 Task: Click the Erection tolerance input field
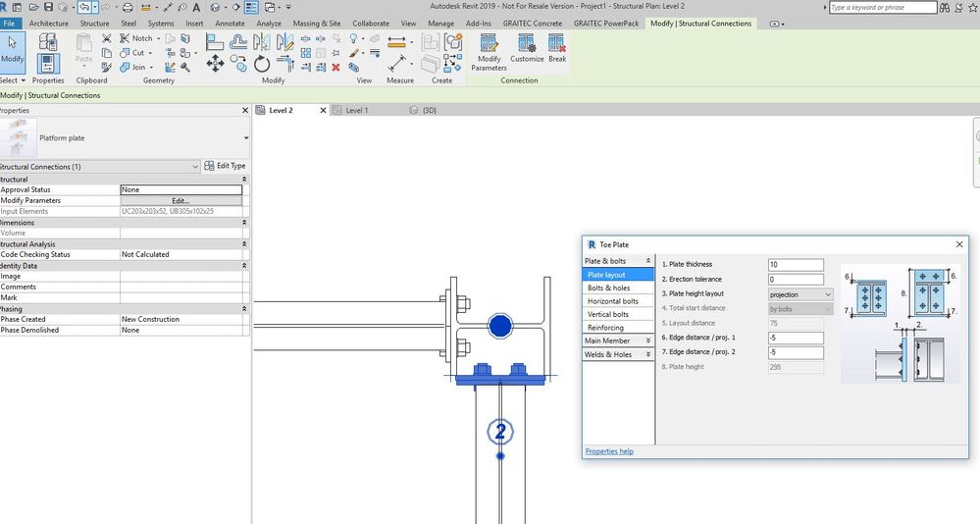[x=796, y=280]
